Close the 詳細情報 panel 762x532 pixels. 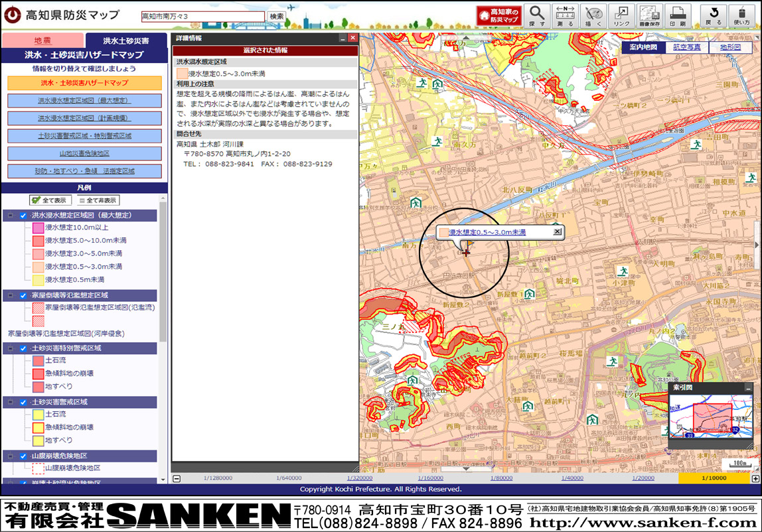coord(353,38)
